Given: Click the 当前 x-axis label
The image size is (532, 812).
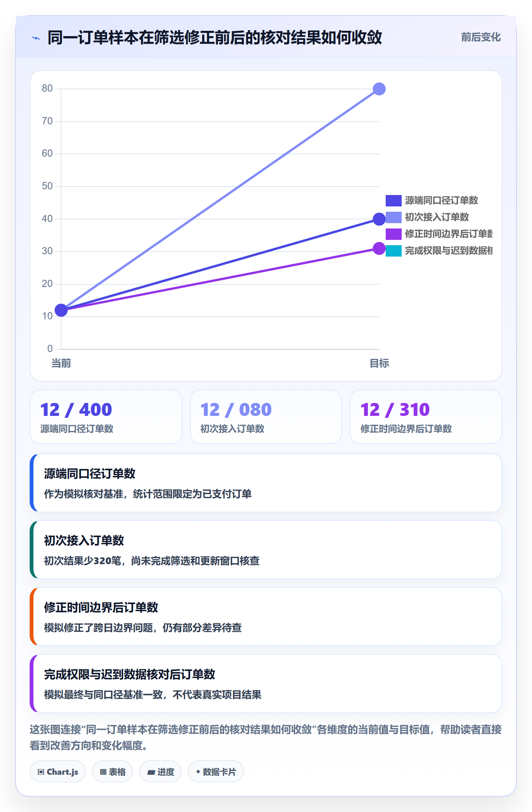Looking at the screenshot, I should point(61,363).
